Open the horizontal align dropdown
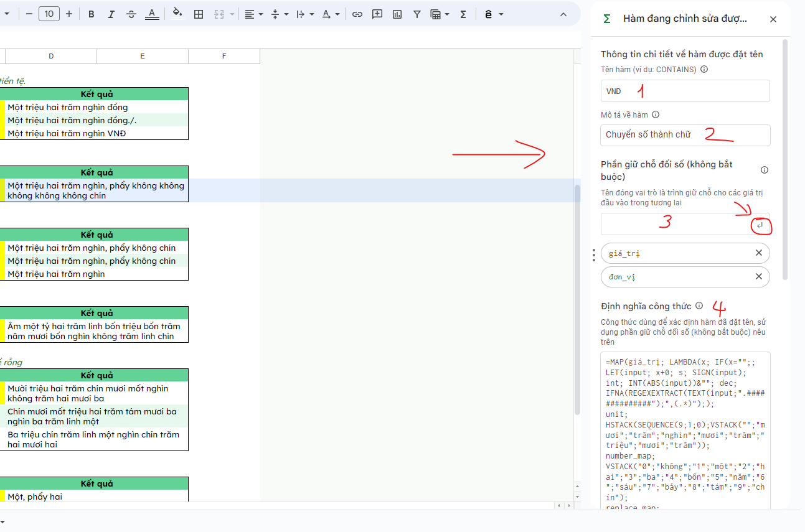 click(253, 14)
